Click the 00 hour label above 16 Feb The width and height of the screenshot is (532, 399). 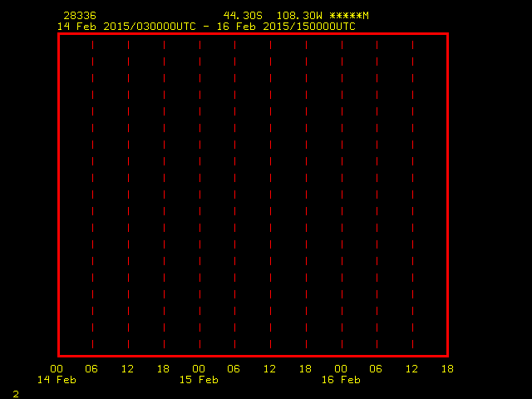[341, 369]
